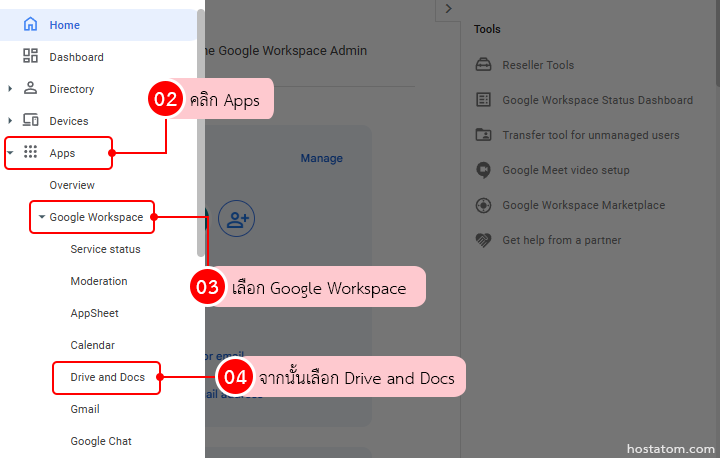Image resolution: width=720 pixels, height=458 pixels.
Task: Expand the Devices tree arrow
Action: coord(10,121)
